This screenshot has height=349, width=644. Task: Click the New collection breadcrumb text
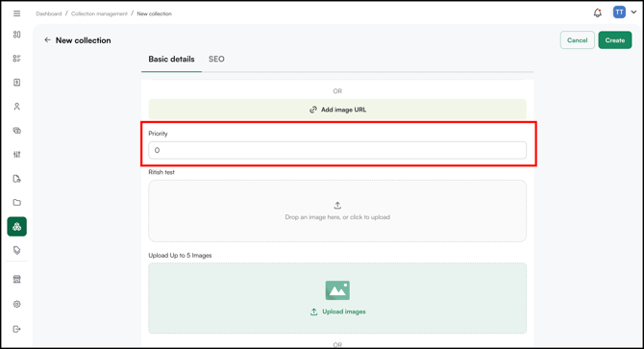point(155,13)
